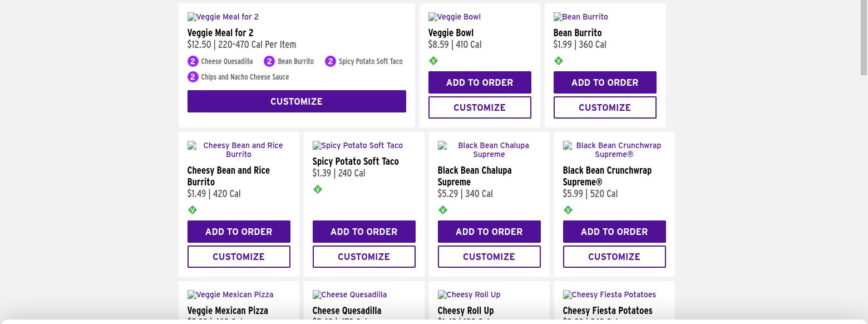Customize the Spicy Potato Soft Taco
This screenshot has height=324, width=868.
(x=364, y=257)
